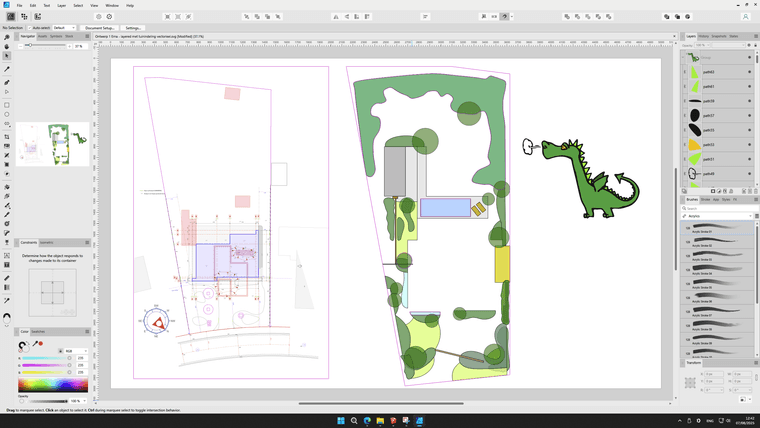Open the Layers panel options menu

coord(756,36)
